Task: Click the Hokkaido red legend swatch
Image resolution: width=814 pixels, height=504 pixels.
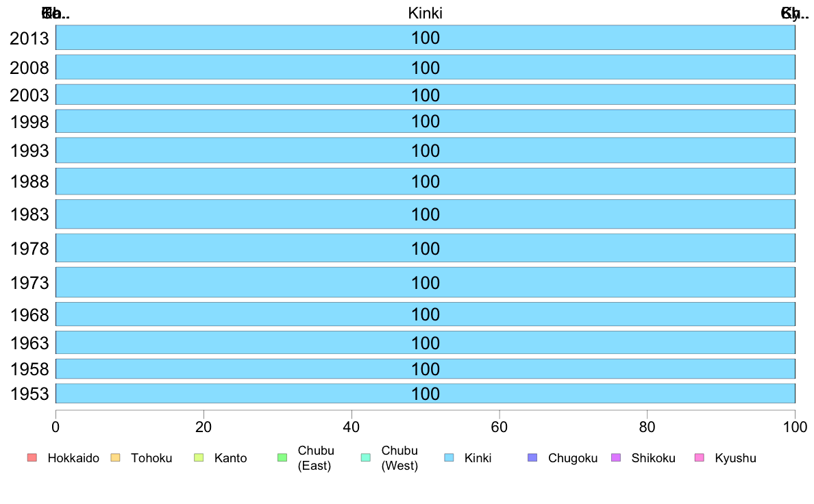Action: tap(32, 458)
